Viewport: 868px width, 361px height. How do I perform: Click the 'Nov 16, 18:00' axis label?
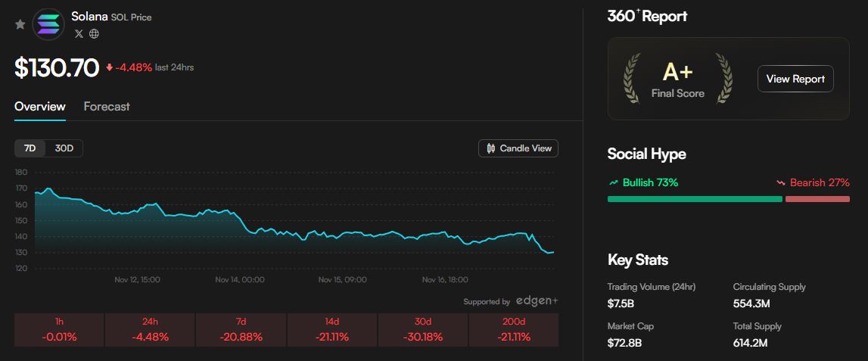(445, 279)
